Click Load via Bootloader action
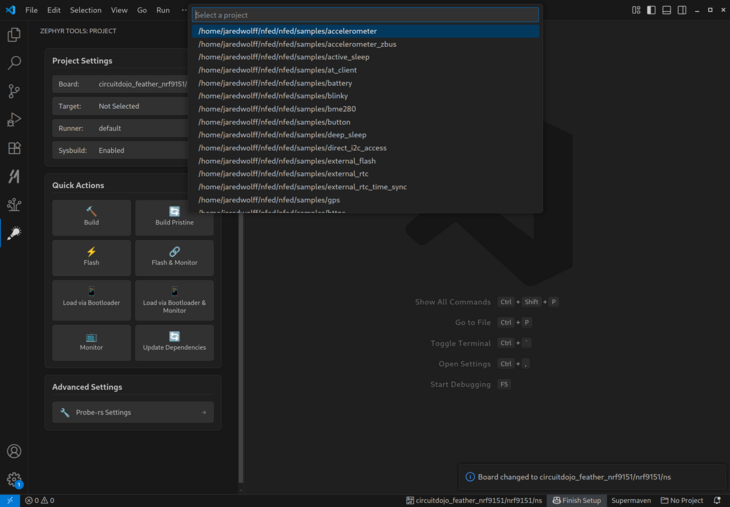This screenshot has height=507, width=730. tap(91, 300)
